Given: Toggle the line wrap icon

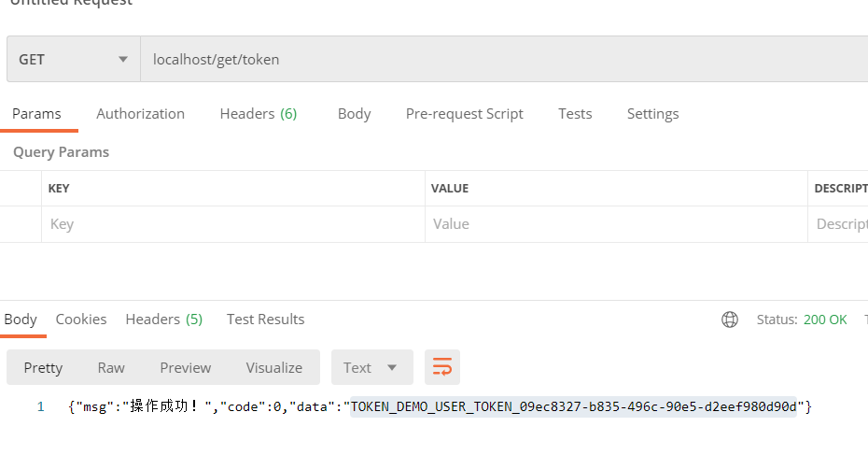Looking at the screenshot, I should (442, 367).
